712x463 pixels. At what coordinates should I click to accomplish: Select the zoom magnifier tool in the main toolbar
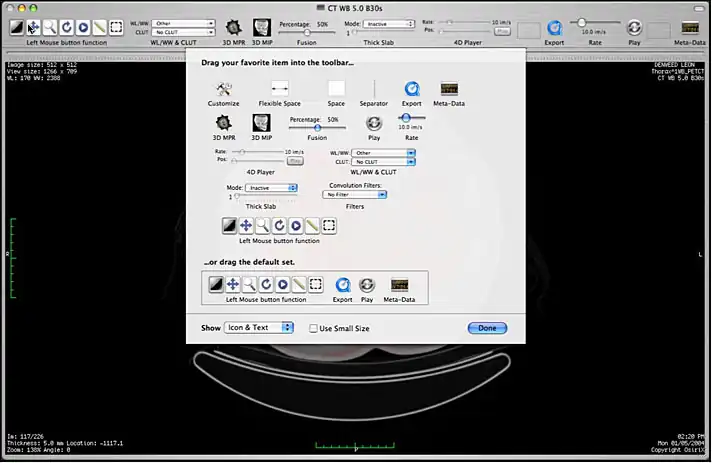click(x=50, y=27)
